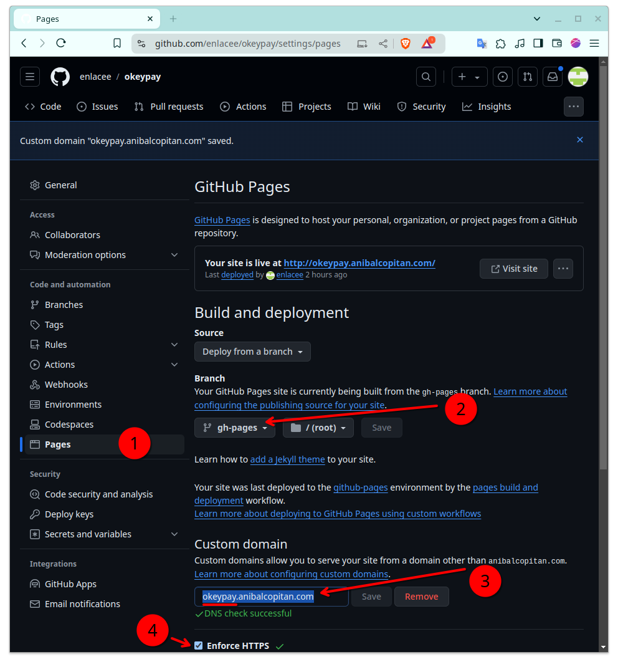Image resolution: width=618 pixels, height=672 pixels.
Task: Open Collaborators in sidebar
Action: pos(105,235)
